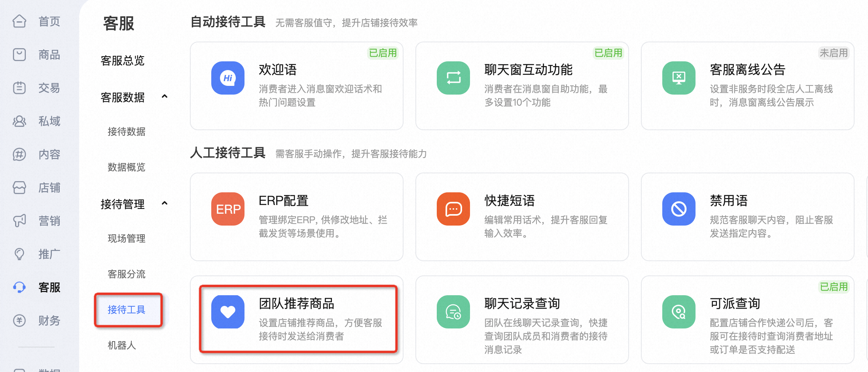Viewport: 868px width, 372px height.
Task: Collapse the 客服数据 menu section
Action: pos(165,97)
